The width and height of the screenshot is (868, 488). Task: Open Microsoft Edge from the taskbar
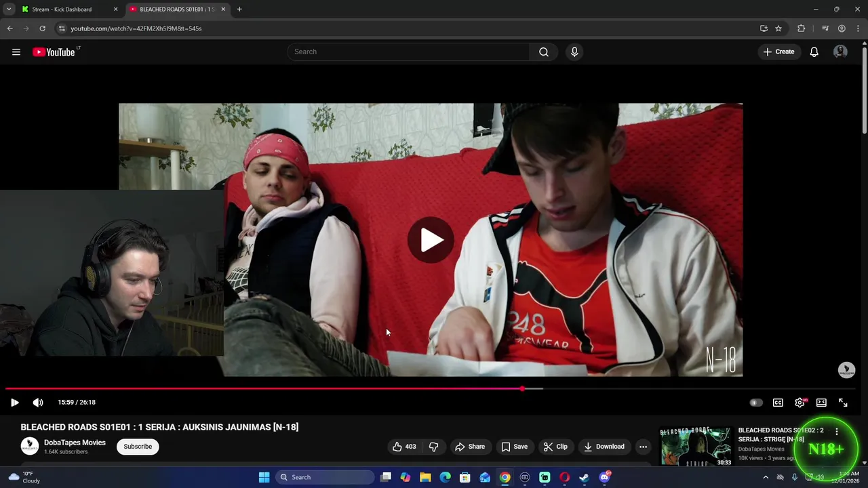[445, 477]
